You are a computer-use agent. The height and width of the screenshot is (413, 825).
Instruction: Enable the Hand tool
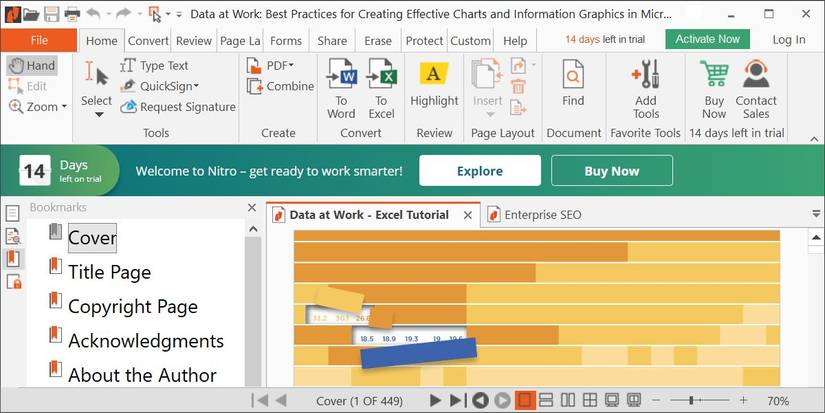(x=31, y=65)
